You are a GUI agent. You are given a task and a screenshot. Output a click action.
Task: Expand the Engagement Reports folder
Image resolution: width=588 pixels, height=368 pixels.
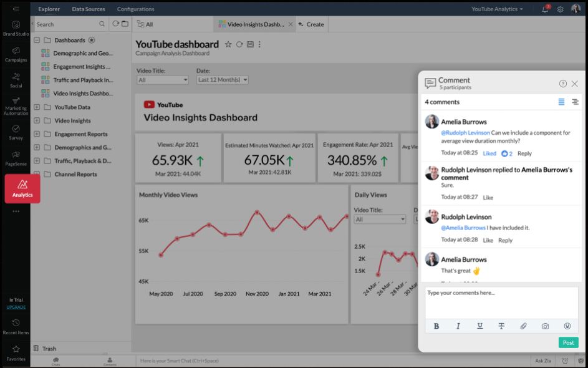tap(37, 134)
